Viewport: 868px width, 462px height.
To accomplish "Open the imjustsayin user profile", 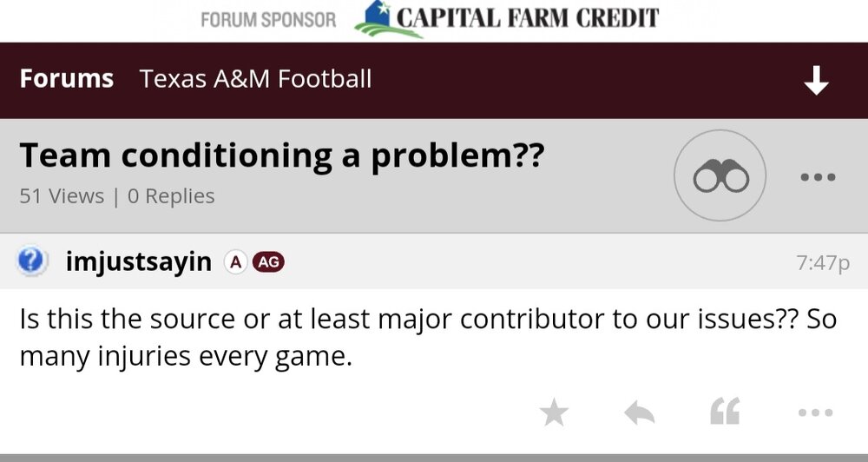I will click(138, 261).
